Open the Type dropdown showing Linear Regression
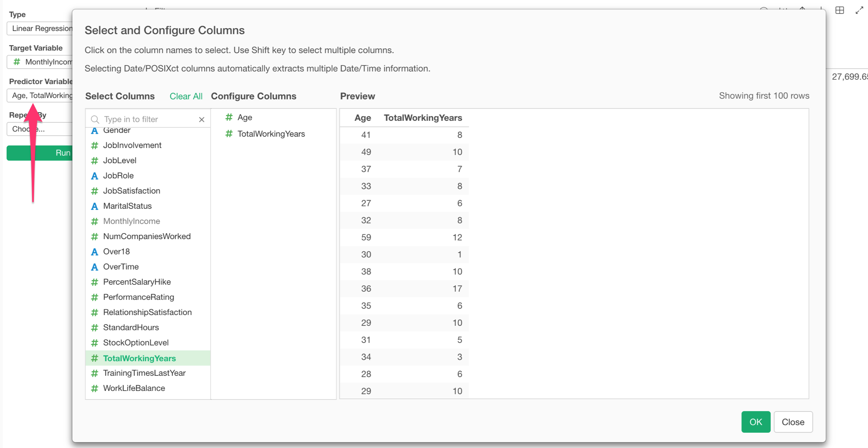The width and height of the screenshot is (868, 448). 40,29
